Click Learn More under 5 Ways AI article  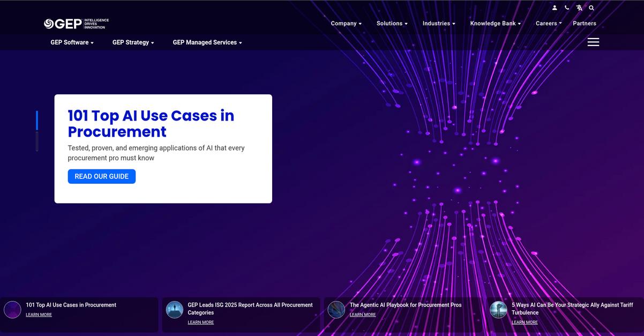(x=525, y=322)
